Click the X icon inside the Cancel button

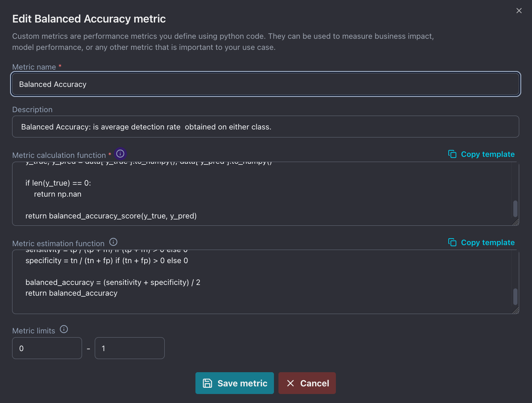290,383
